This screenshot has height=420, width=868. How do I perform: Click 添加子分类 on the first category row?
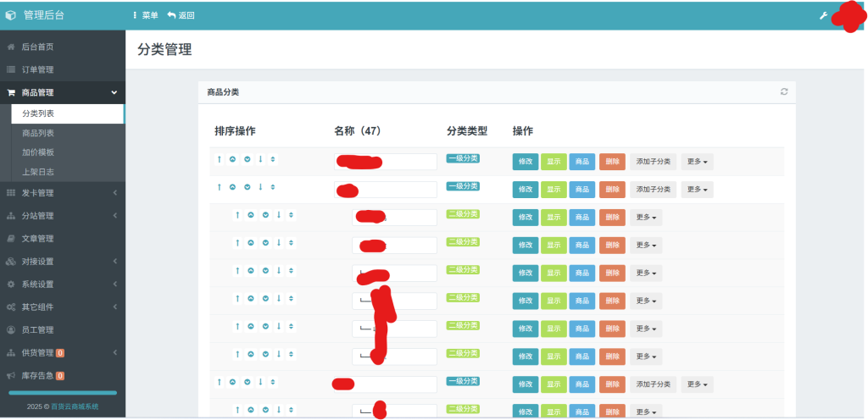[x=654, y=162]
